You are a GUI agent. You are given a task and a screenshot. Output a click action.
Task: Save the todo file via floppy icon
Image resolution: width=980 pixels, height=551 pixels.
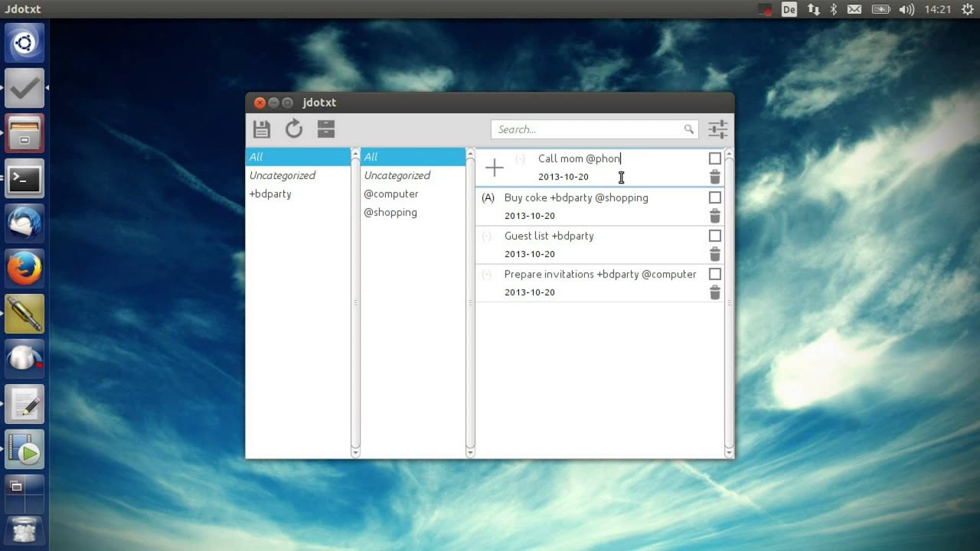262,129
